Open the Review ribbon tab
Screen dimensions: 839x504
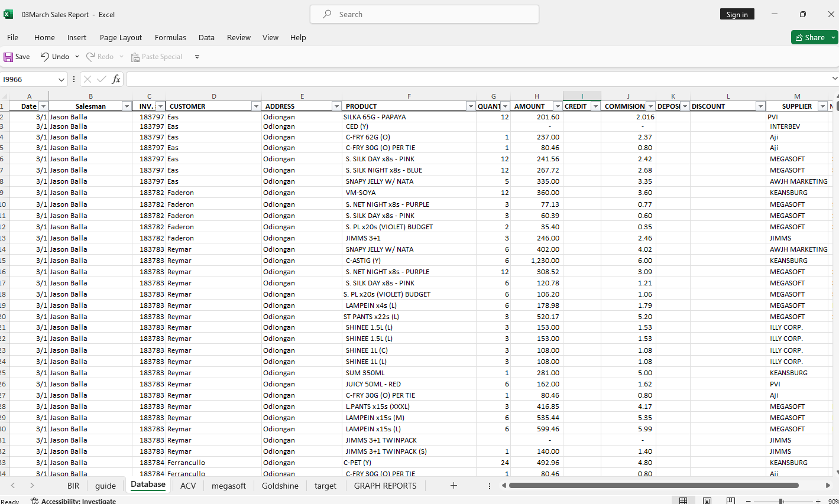click(x=239, y=37)
